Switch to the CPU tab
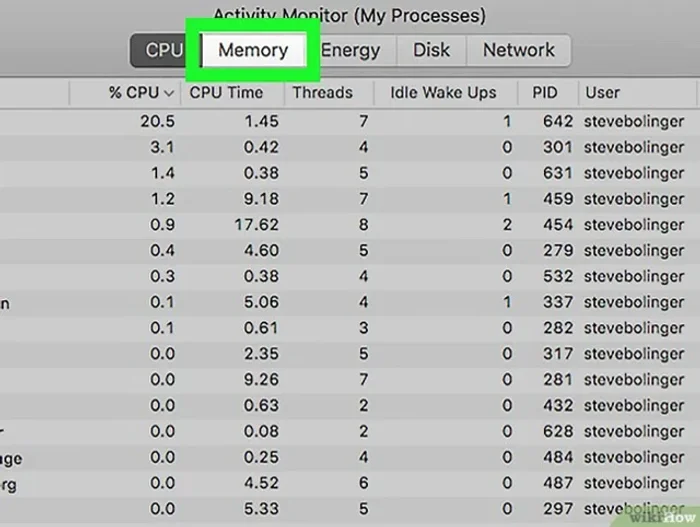This screenshot has width=700, height=527. click(164, 50)
